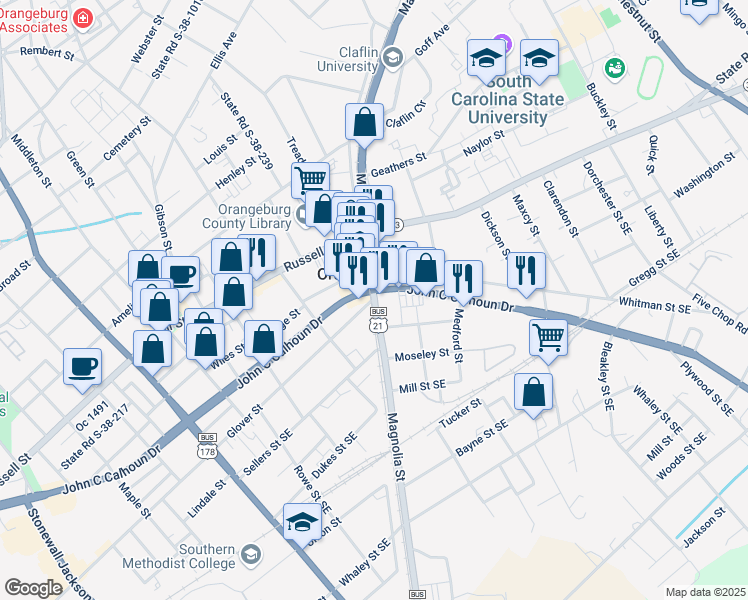Click the Mill St SE label near Magnolia St
The image size is (748, 600).
422,387
